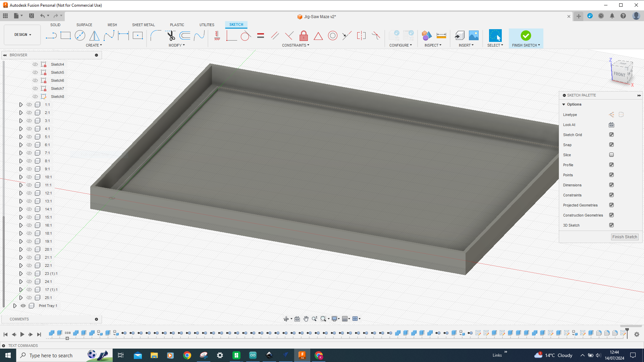
Task: Apply Parallel constraint
Action: pos(275,36)
